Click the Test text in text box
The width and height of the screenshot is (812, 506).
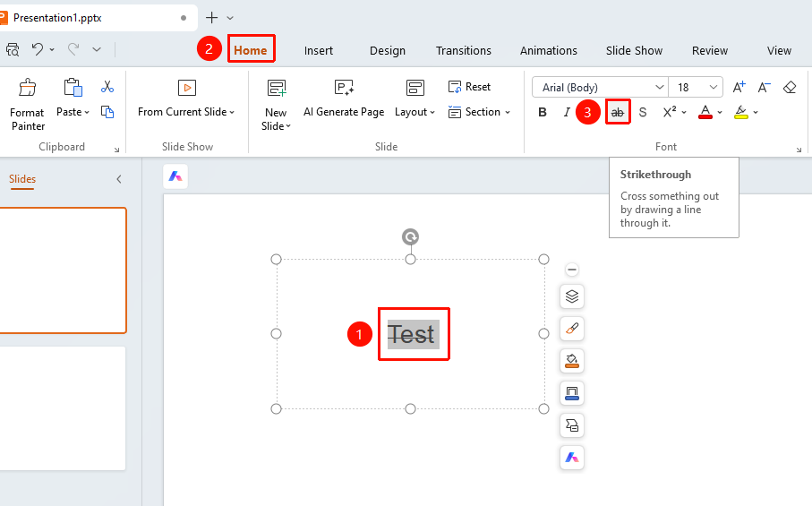coord(413,334)
